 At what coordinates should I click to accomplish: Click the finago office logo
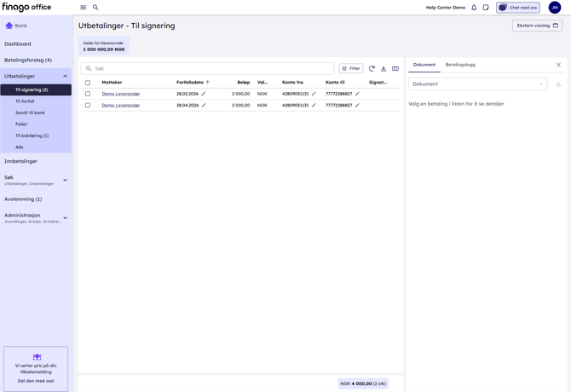pyautogui.click(x=26, y=7)
